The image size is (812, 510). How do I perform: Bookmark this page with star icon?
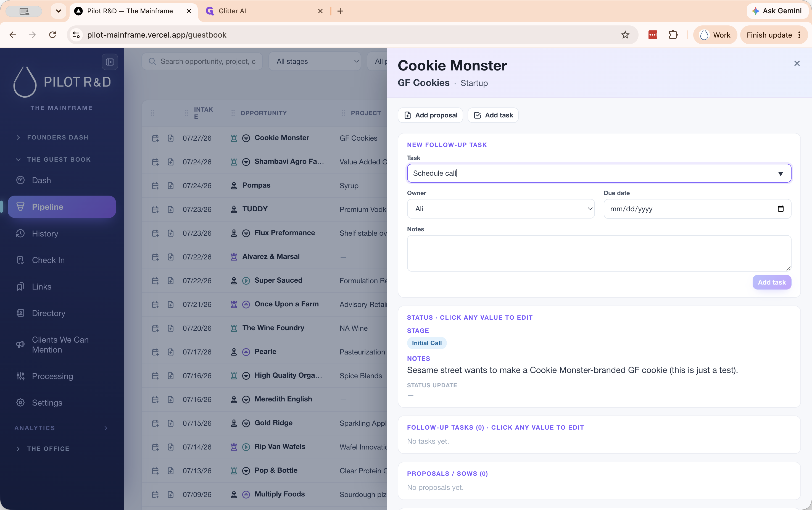click(x=625, y=35)
